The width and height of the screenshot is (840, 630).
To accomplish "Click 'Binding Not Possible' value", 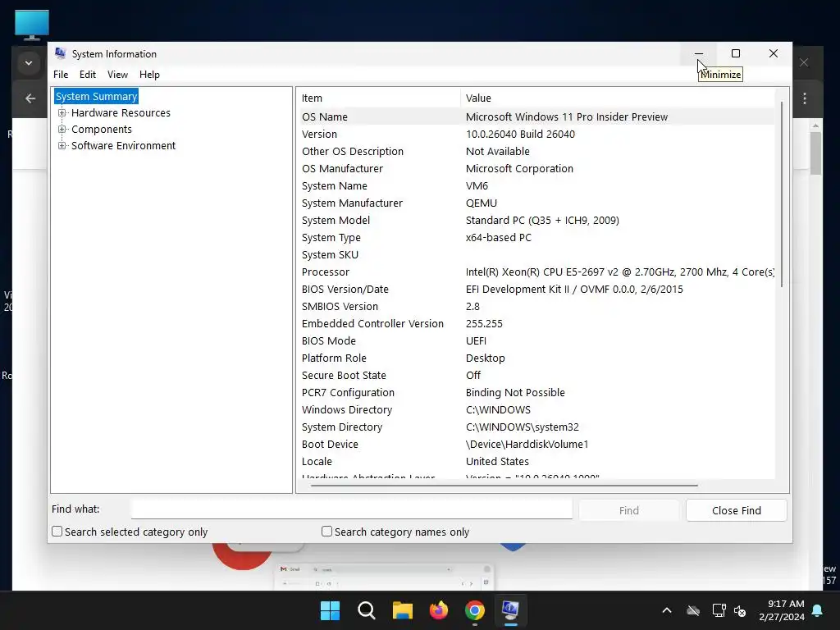I will [515, 393].
